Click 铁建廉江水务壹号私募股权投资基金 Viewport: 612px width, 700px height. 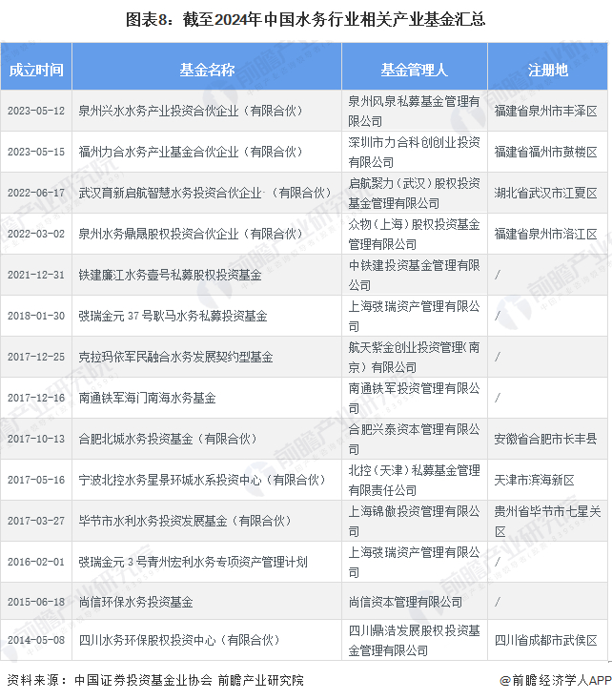(170, 275)
